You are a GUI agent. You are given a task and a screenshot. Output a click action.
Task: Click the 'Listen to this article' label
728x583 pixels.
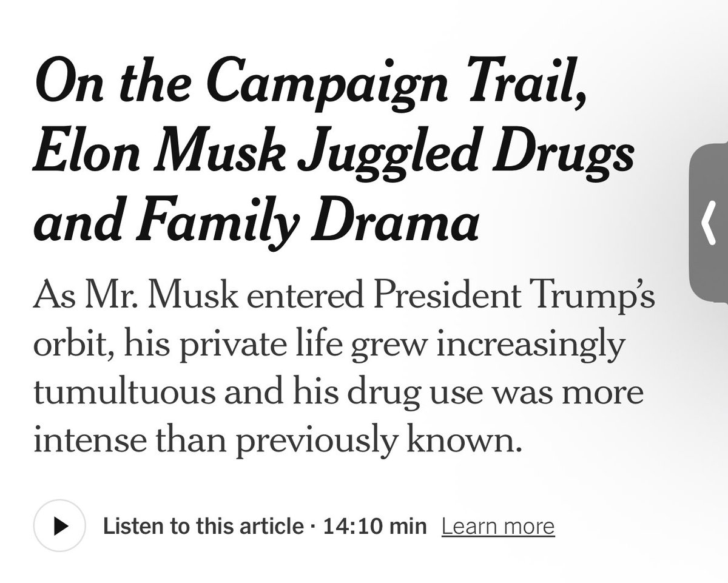click(203, 526)
